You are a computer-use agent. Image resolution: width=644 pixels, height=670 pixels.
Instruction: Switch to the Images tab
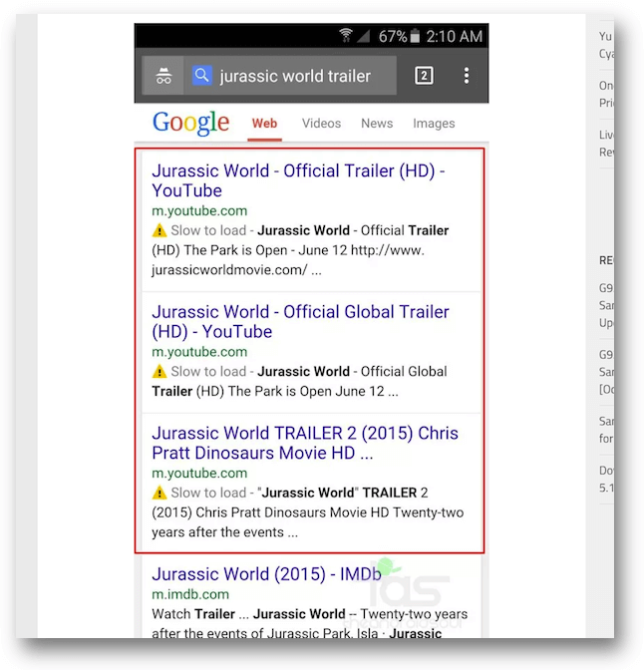tap(434, 124)
